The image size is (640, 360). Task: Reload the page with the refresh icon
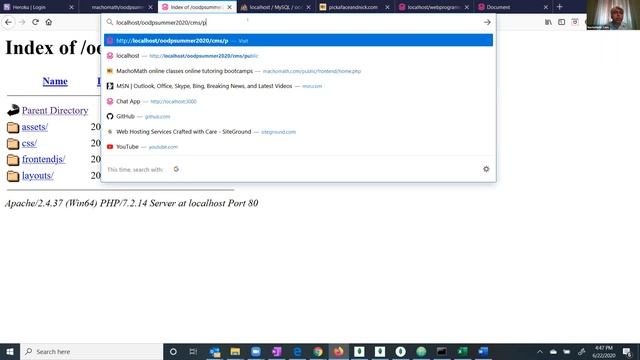35,22
